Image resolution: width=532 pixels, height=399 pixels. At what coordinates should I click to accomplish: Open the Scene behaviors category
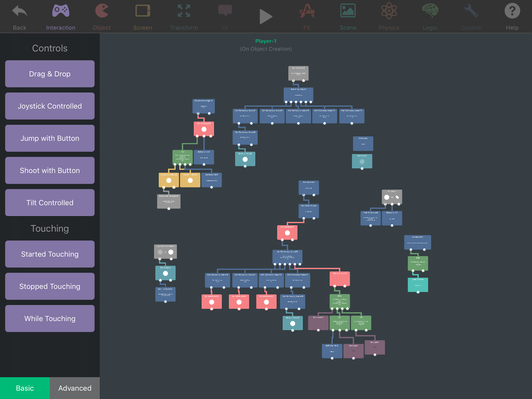click(348, 17)
